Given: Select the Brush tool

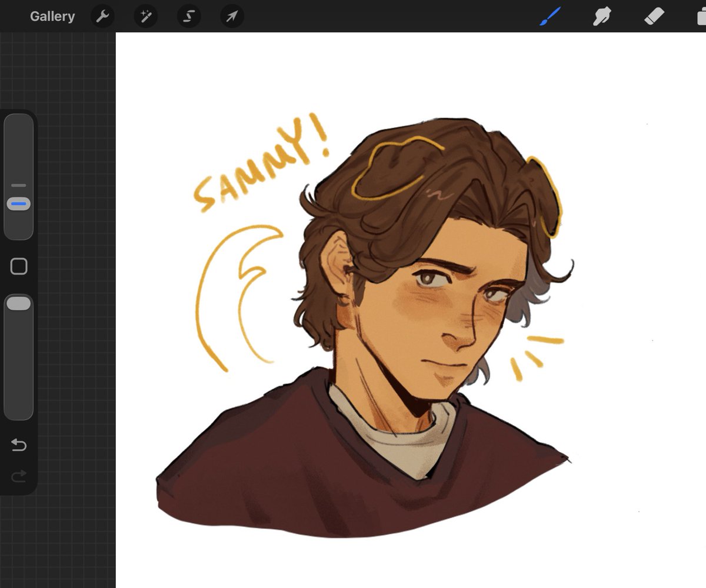Looking at the screenshot, I should [551, 16].
